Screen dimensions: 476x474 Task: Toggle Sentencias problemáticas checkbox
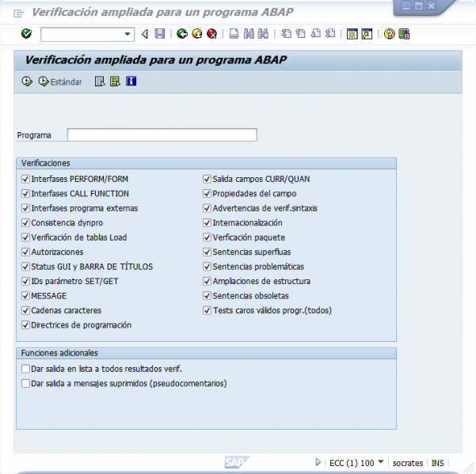[207, 267]
